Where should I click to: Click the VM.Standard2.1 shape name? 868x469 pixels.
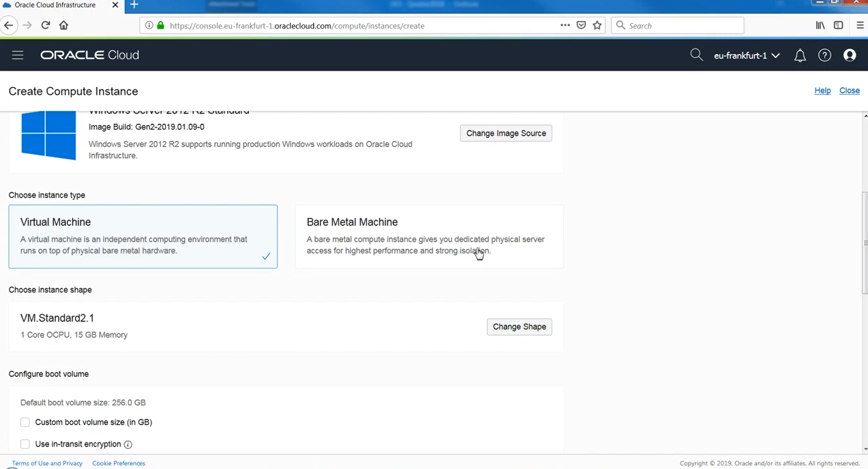tap(57, 318)
